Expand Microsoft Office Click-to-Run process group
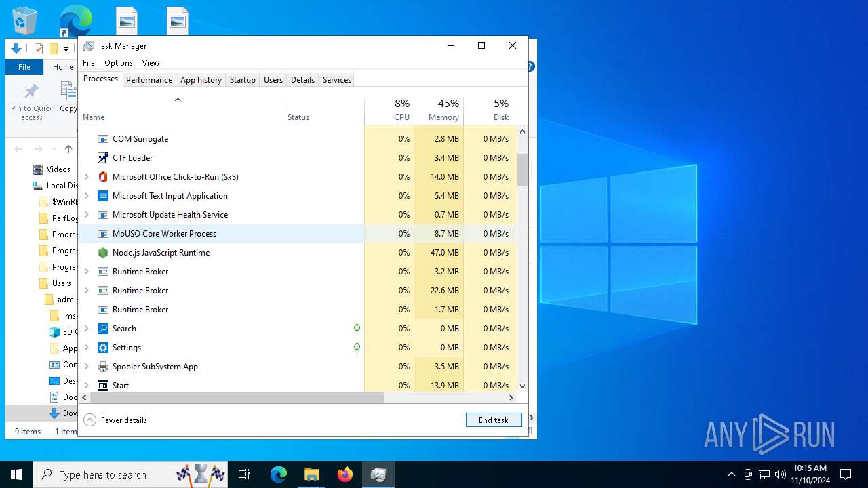Image resolution: width=868 pixels, height=488 pixels. tap(86, 177)
